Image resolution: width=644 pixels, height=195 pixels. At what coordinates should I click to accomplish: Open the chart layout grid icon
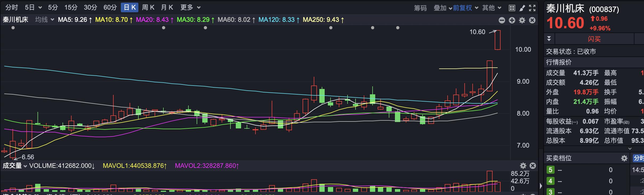tap(512, 8)
